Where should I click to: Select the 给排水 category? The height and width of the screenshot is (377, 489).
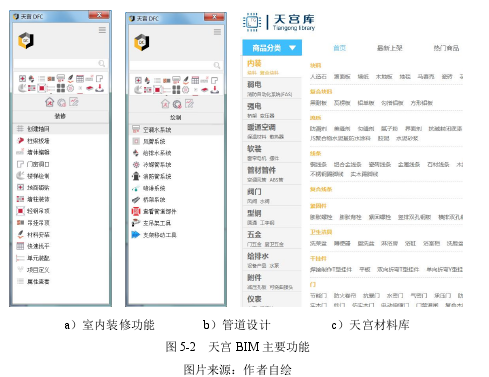pyautogui.click(x=272, y=260)
